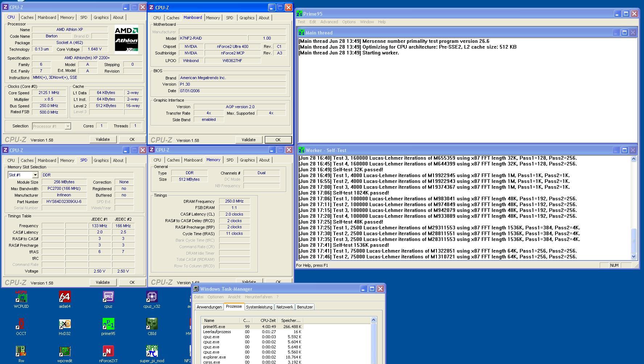Open the Processor #1 selection dropdown
Viewport: 644px width, 364px height.
pos(67,126)
